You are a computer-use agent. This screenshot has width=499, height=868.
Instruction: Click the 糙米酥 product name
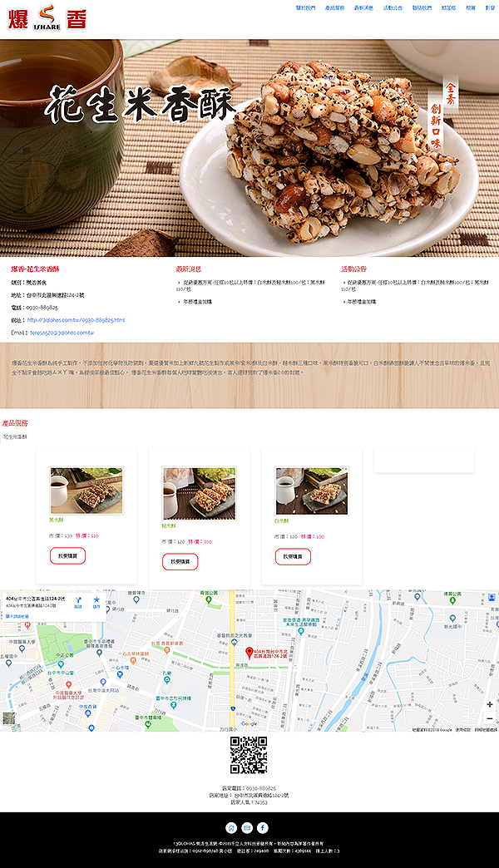tap(169, 526)
